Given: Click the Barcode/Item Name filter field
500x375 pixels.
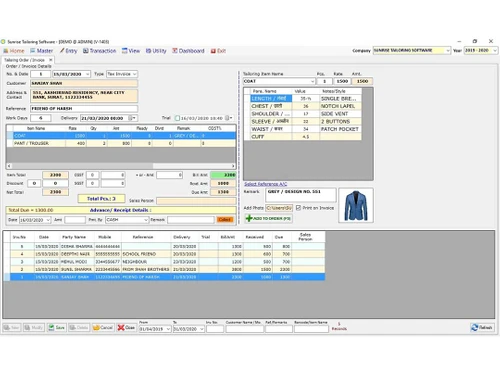Looking at the screenshot, I should click(311, 329).
